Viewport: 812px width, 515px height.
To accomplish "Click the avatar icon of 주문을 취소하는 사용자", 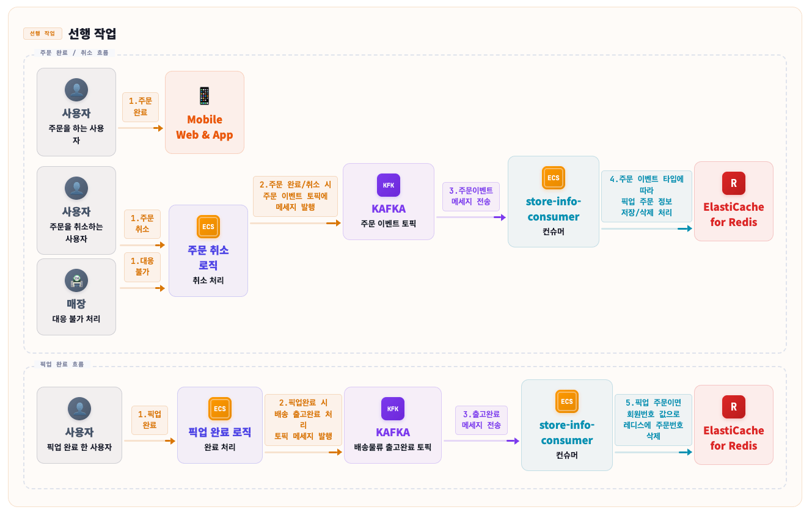I will [76, 188].
